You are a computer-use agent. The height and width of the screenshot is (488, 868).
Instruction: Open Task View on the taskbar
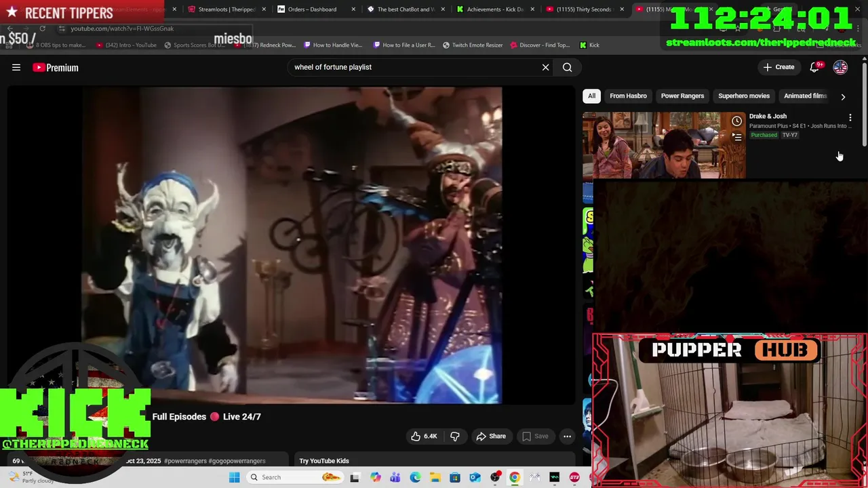tap(355, 477)
